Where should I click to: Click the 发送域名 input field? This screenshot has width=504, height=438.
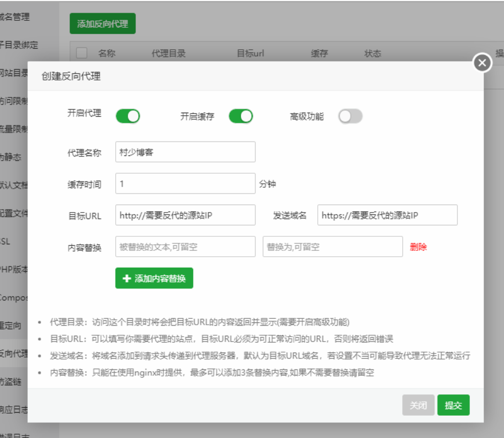[387, 215]
